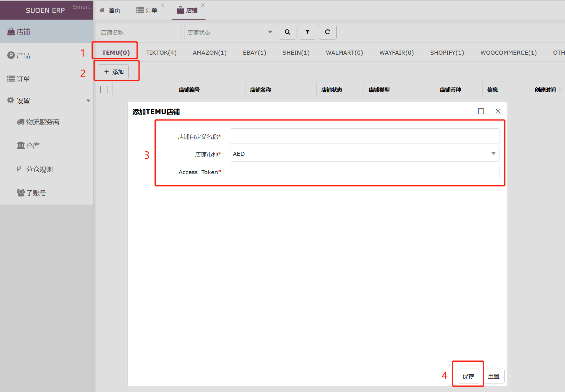565x392 pixels.
Task: Click the SUOEN ERP logo title
Action: (x=45, y=10)
